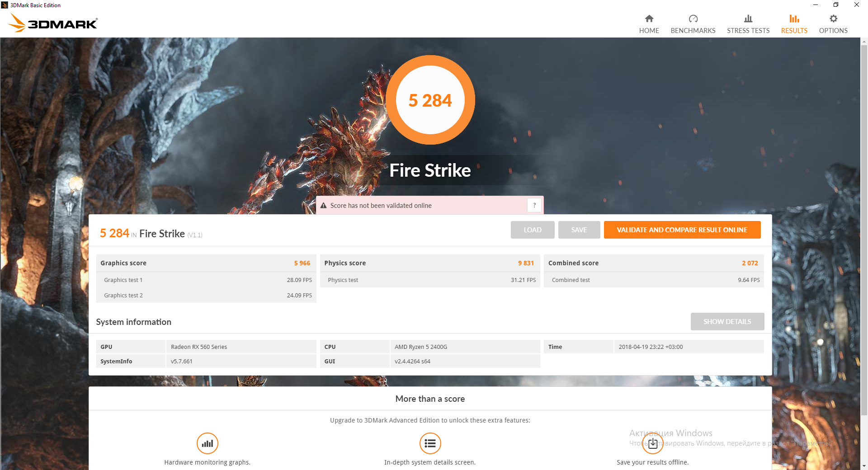The height and width of the screenshot is (470, 868).
Task: Click the orange 5 284 score circle
Action: click(x=430, y=100)
